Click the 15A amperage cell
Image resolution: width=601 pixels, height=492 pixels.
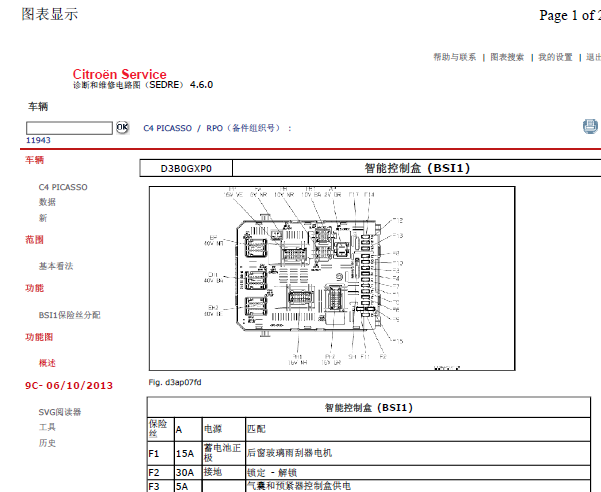pos(188,454)
